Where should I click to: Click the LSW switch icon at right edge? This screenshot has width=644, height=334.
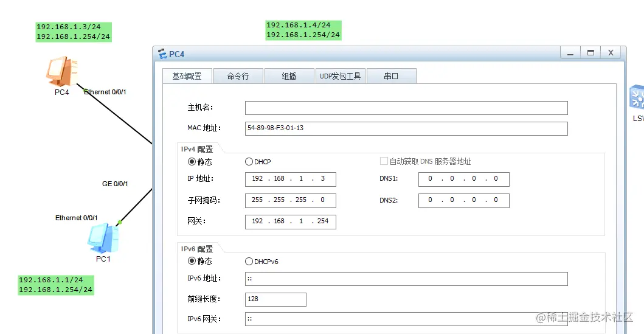637,97
